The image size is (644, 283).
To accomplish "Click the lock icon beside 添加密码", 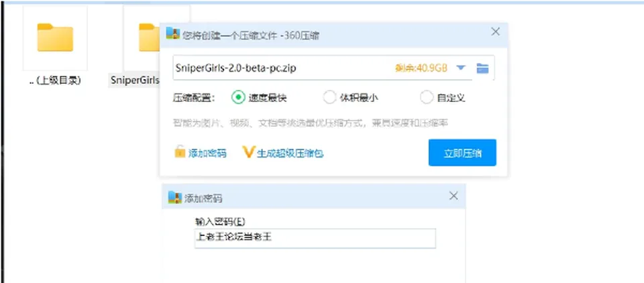I will [x=180, y=152].
